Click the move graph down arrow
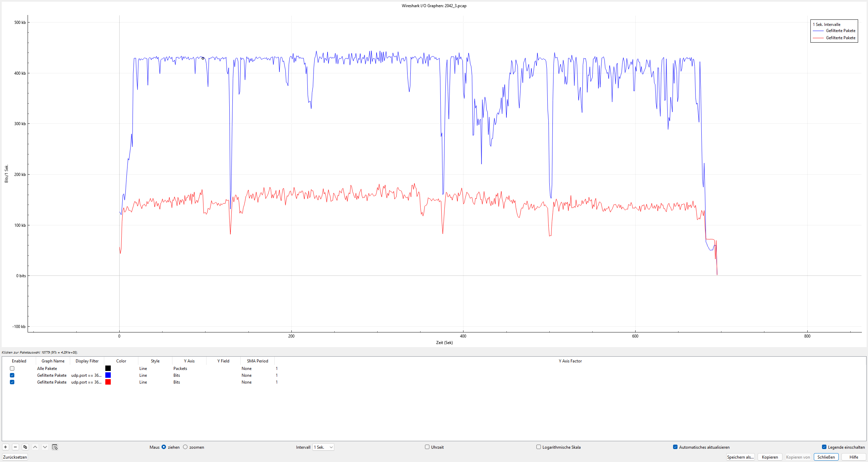Image resolution: width=868 pixels, height=462 pixels. tap(45, 447)
